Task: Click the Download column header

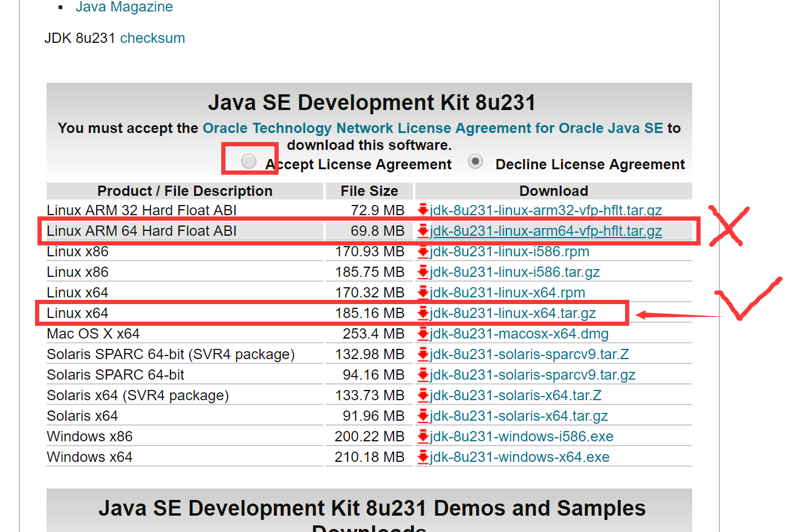Action: (553, 191)
